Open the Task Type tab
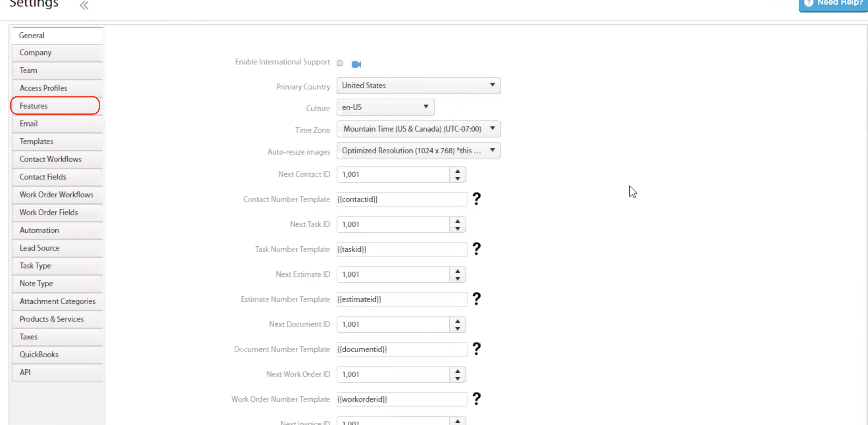 click(x=57, y=265)
